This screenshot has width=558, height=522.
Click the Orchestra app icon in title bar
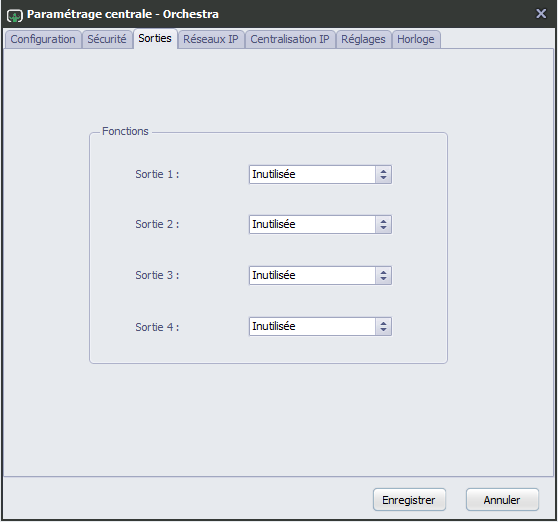click(15, 15)
